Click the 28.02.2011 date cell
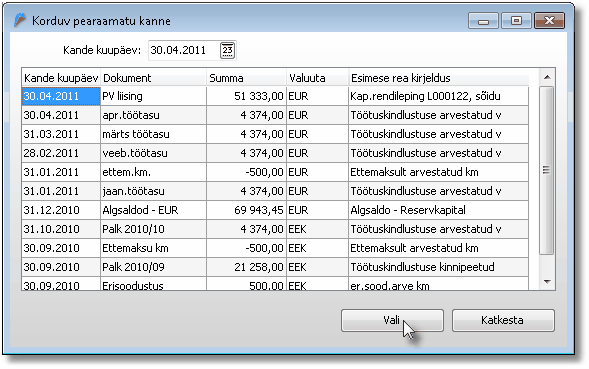 [61, 153]
